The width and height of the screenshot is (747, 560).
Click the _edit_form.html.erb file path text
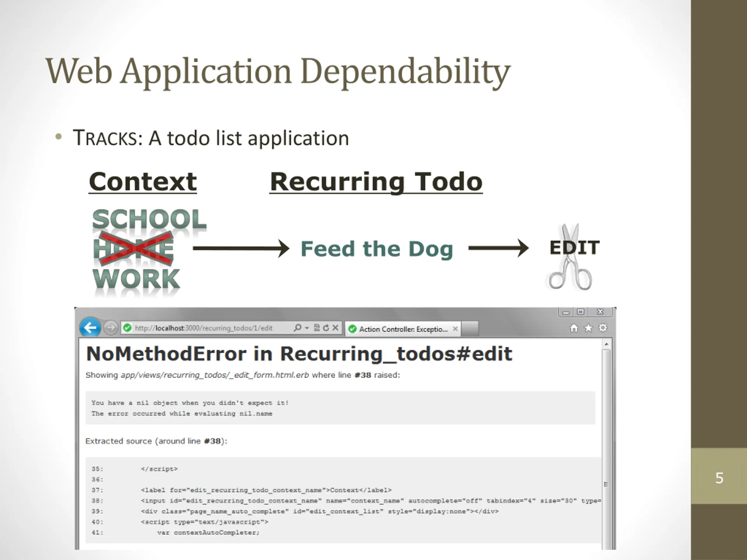[x=215, y=375]
